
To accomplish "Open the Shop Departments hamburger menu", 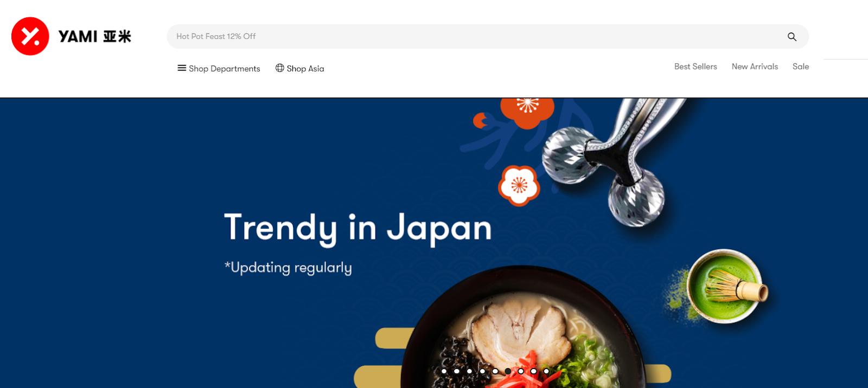I will [219, 68].
